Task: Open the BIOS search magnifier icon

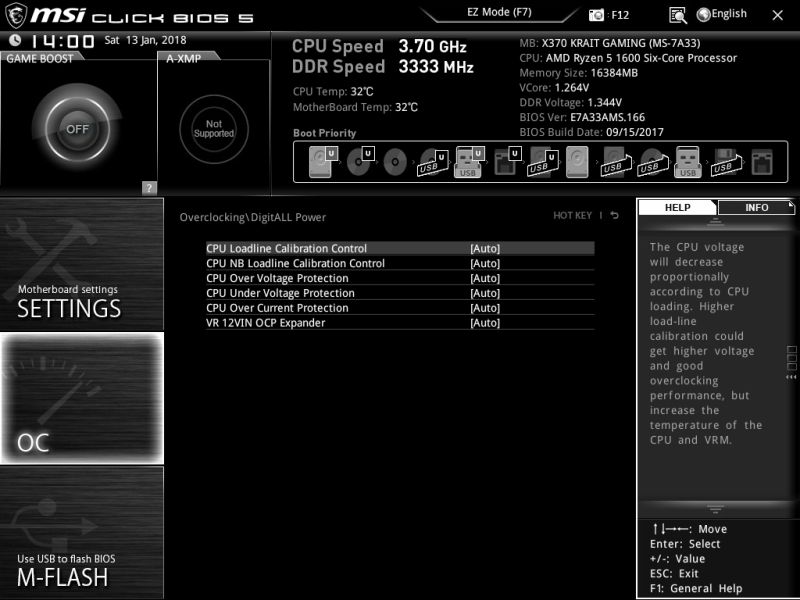Action: pyautogui.click(x=678, y=15)
